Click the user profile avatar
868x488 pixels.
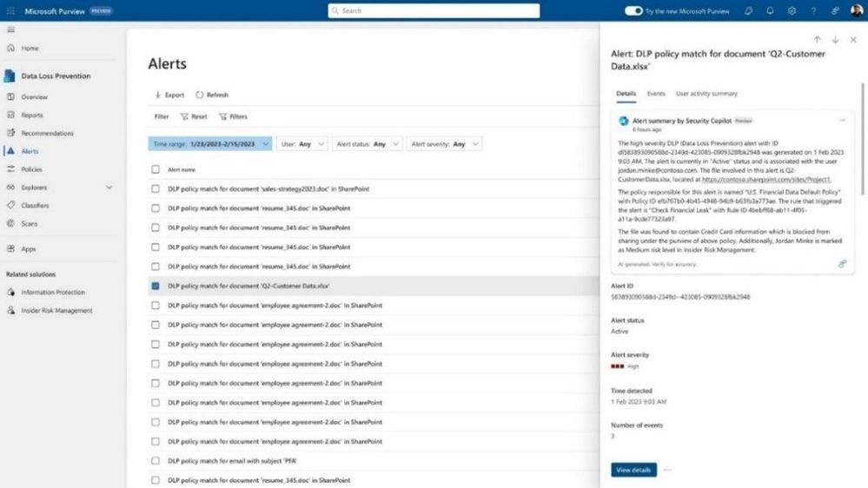tap(857, 10)
